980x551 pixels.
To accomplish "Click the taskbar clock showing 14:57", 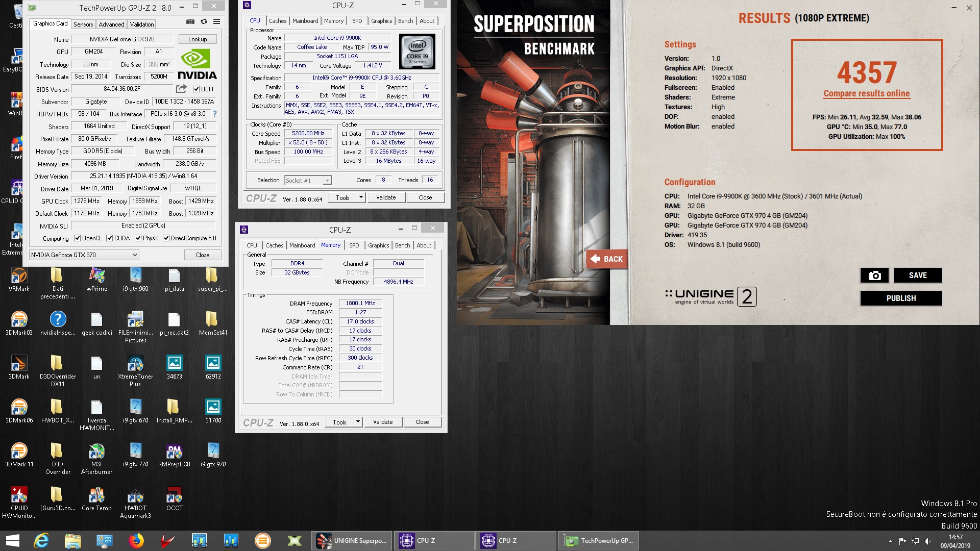I will pyautogui.click(x=955, y=541).
